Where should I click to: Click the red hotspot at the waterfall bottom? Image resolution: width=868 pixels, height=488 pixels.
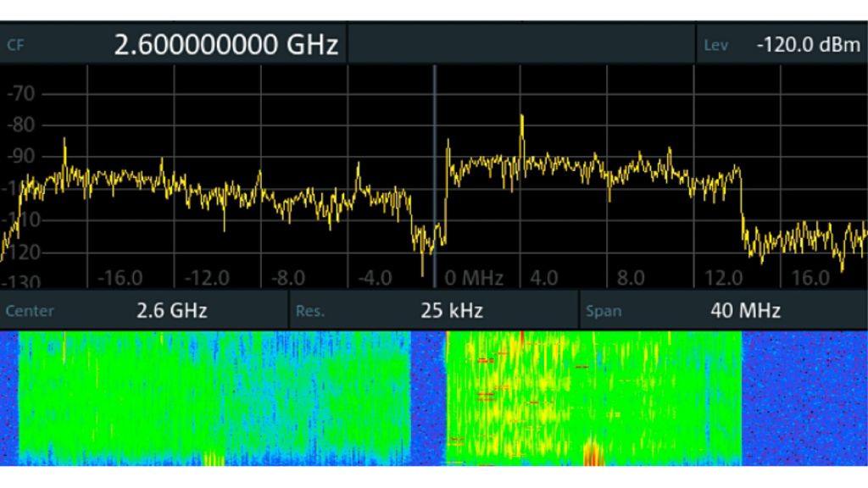click(x=593, y=452)
